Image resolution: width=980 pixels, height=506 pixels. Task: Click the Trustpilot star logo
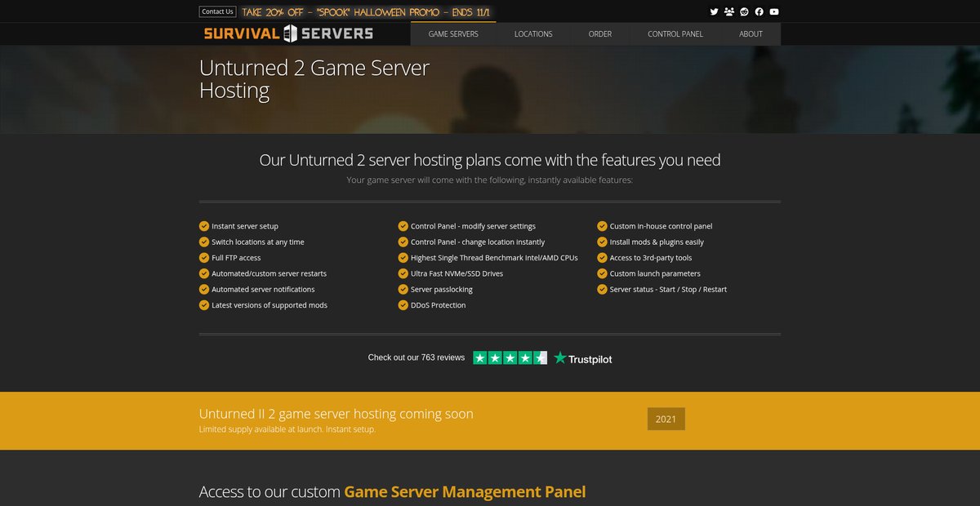[x=582, y=358]
